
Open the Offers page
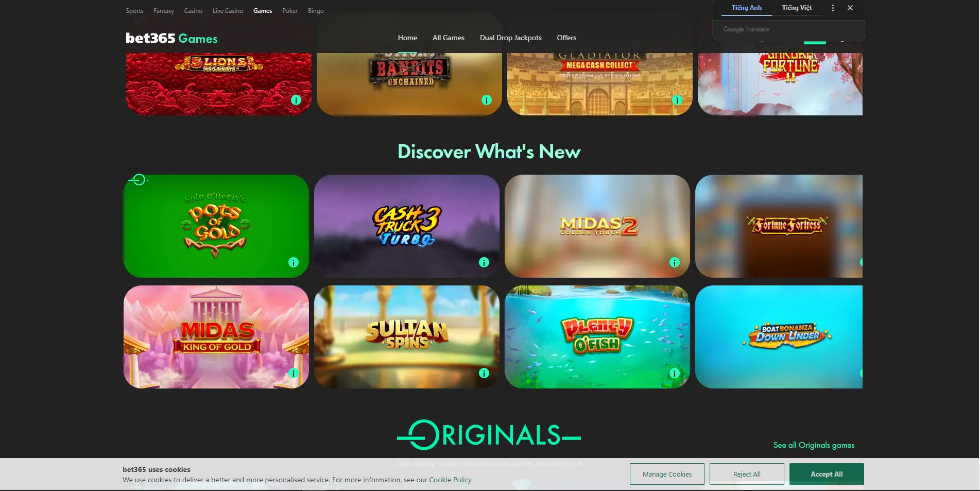[x=566, y=38]
